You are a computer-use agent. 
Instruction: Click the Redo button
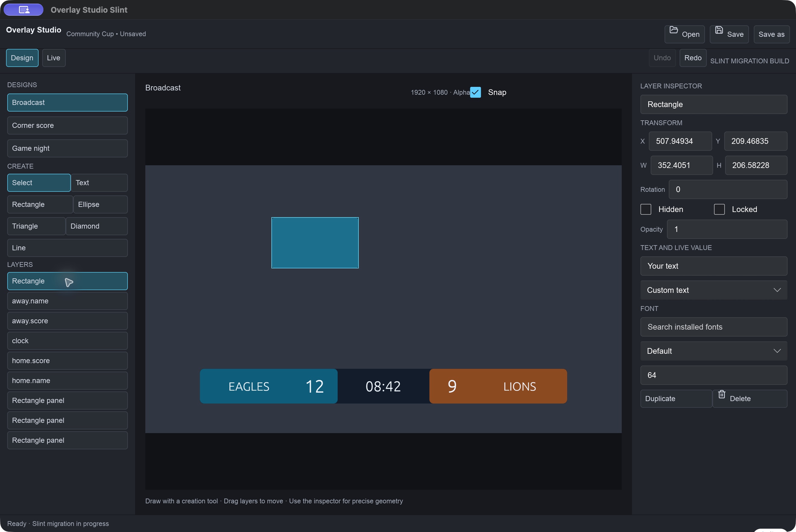[693, 58]
